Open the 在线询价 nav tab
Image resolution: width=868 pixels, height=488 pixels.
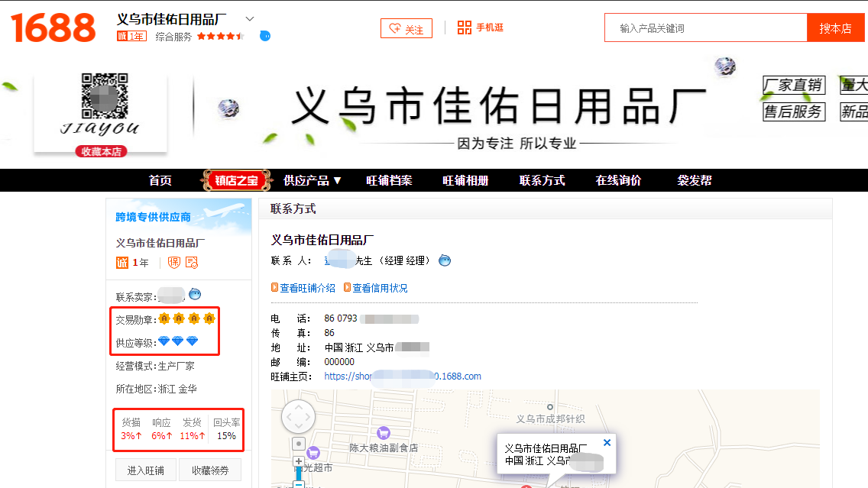(618, 180)
